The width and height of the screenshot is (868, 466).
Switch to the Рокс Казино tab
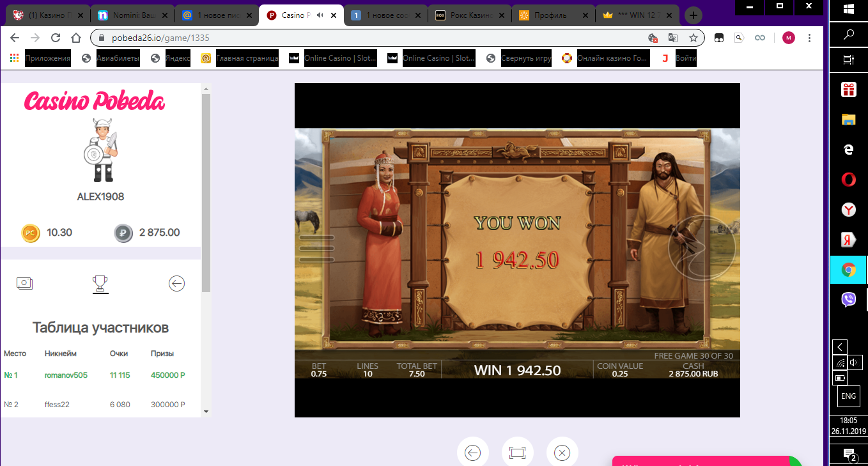[x=466, y=13]
